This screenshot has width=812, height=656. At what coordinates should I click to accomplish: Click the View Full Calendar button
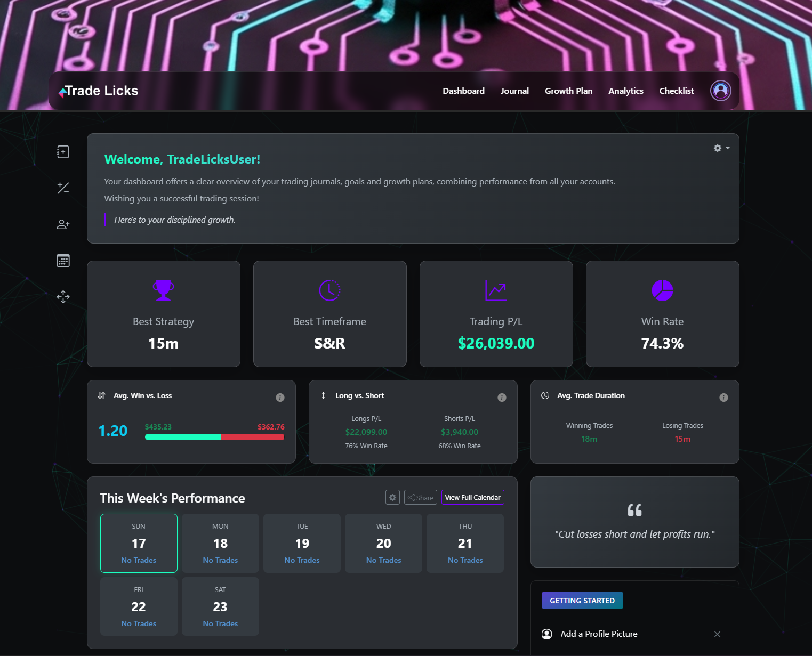click(x=472, y=497)
